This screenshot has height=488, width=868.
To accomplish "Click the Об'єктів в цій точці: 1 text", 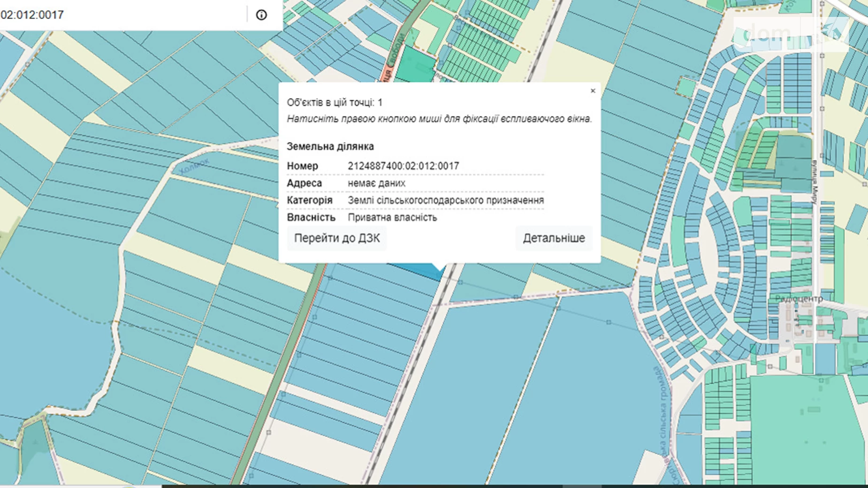I will coord(335,102).
